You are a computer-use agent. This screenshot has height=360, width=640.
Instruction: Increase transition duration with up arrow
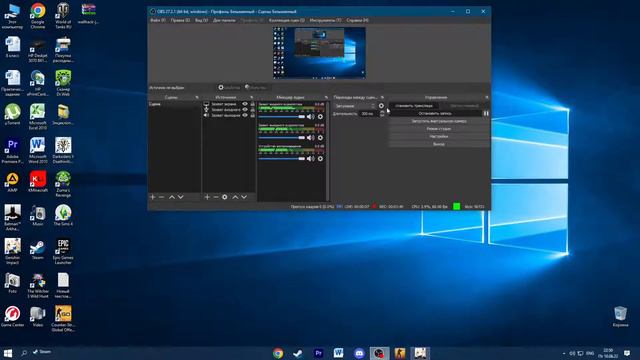point(382,112)
